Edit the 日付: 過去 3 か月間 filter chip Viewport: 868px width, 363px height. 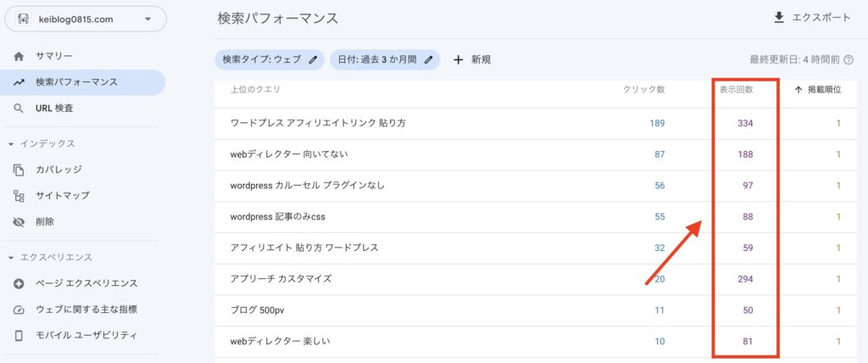click(384, 59)
